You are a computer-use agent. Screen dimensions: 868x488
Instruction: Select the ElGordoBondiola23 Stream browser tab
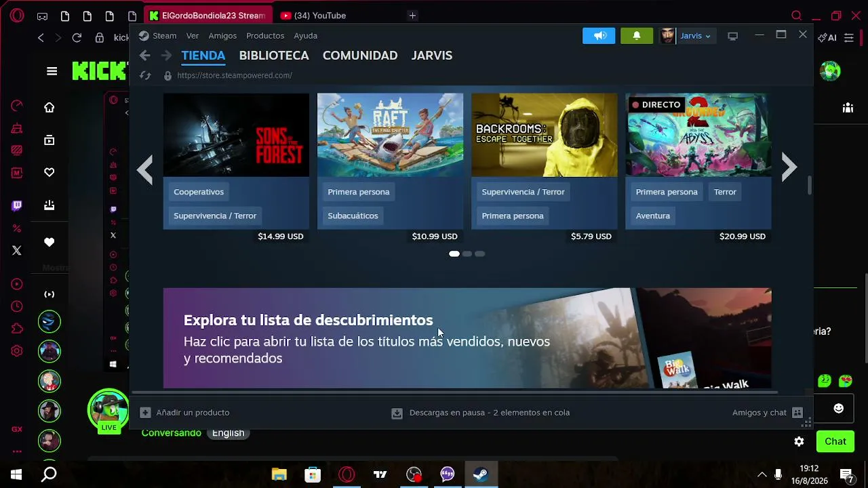(208, 16)
